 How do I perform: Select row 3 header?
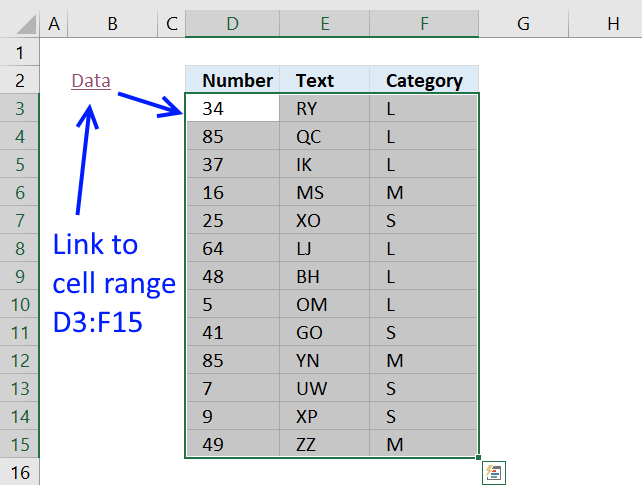click(20, 108)
